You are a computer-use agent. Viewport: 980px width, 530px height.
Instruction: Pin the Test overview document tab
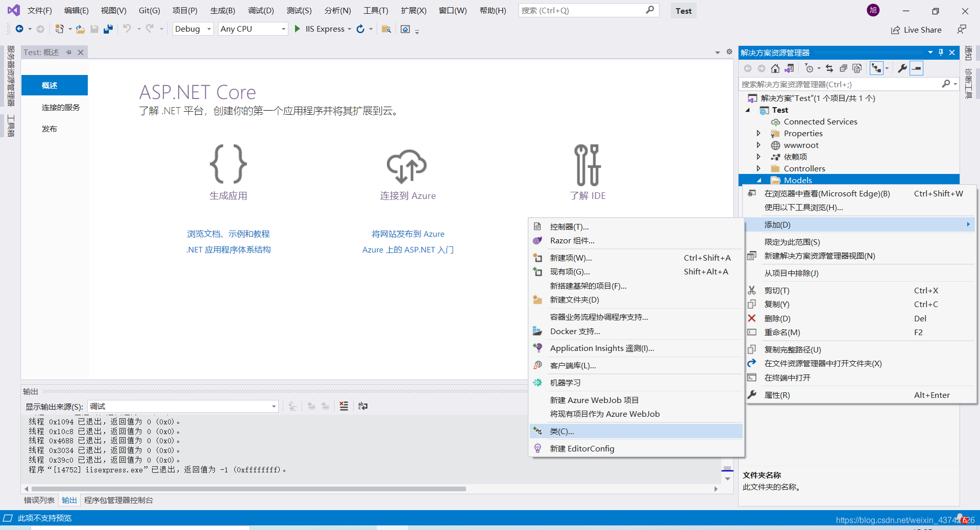click(68, 52)
